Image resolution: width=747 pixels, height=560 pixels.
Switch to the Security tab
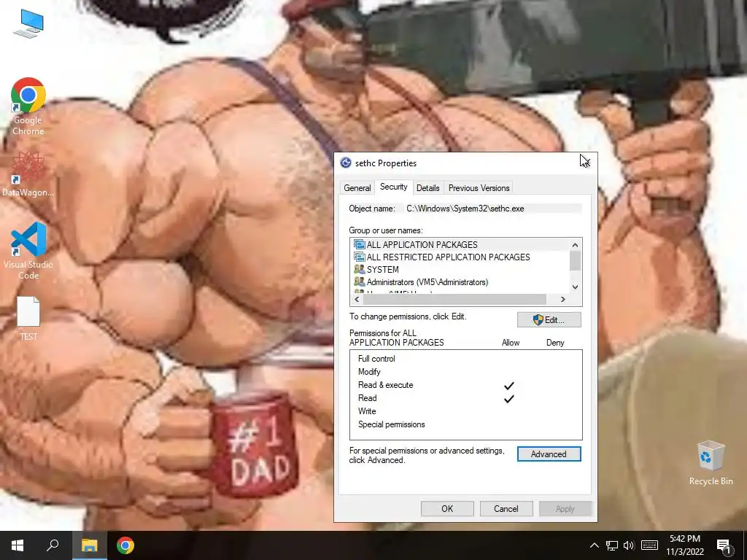click(393, 187)
